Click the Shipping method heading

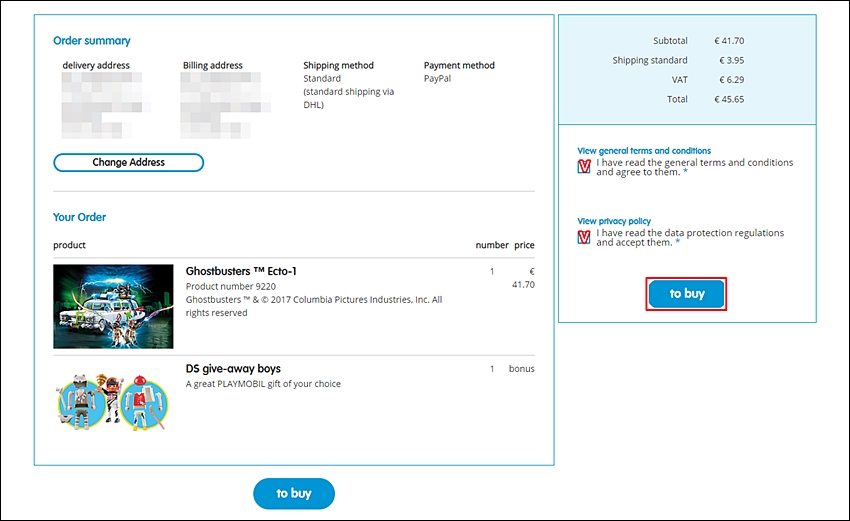click(338, 65)
